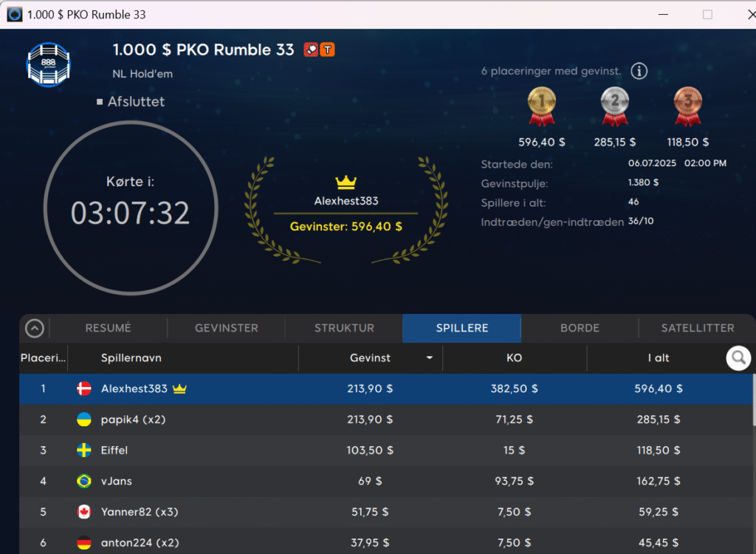Click the gold first place medal

click(541, 103)
